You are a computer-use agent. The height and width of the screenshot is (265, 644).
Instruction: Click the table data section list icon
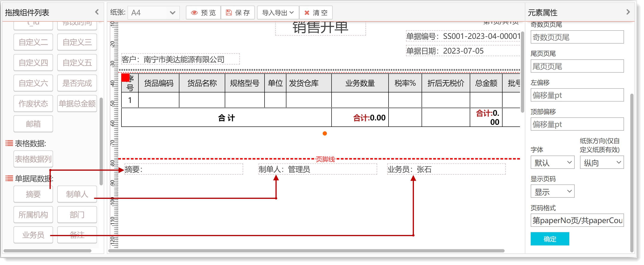[x=9, y=143]
